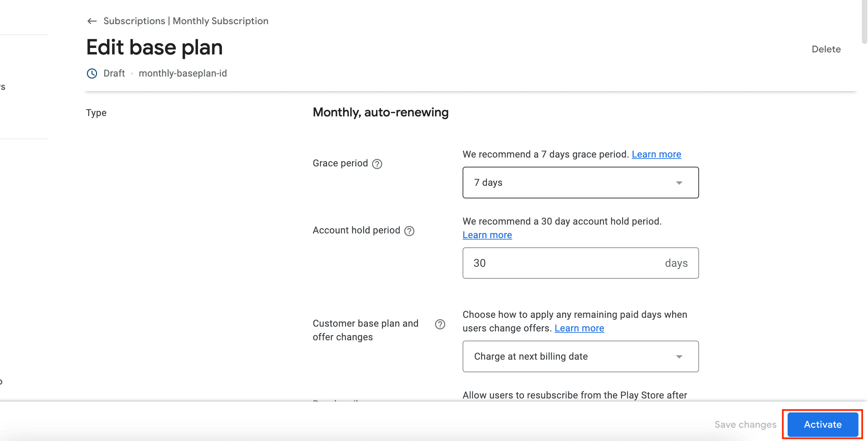This screenshot has width=868, height=441.
Task: Click Save changes
Action: point(745,424)
